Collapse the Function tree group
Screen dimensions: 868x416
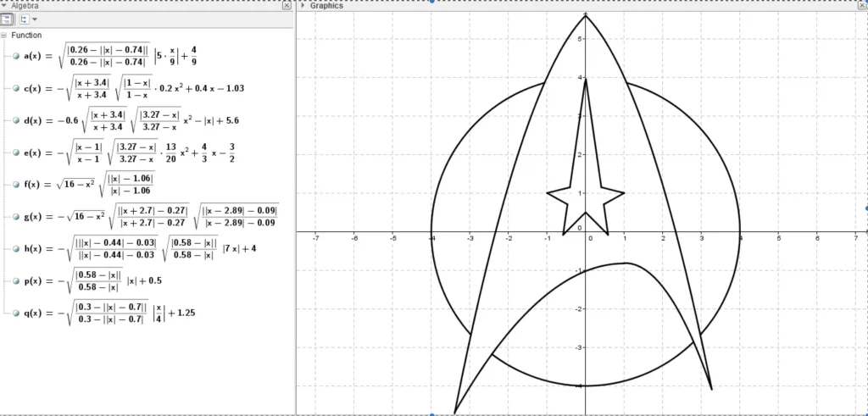pos(4,36)
